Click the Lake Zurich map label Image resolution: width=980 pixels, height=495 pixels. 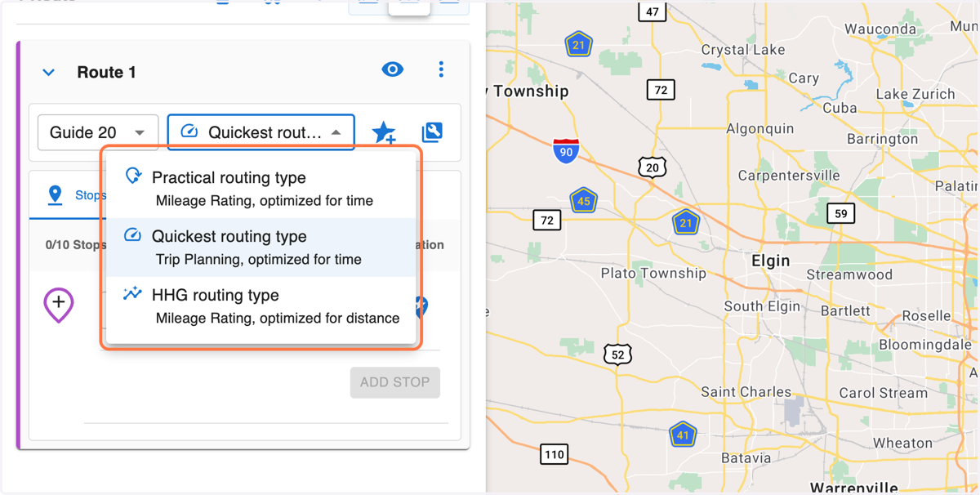click(915, 94)
